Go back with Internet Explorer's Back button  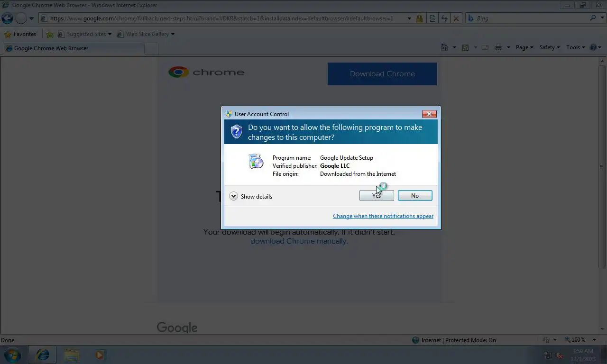click(x=7, y=18)
